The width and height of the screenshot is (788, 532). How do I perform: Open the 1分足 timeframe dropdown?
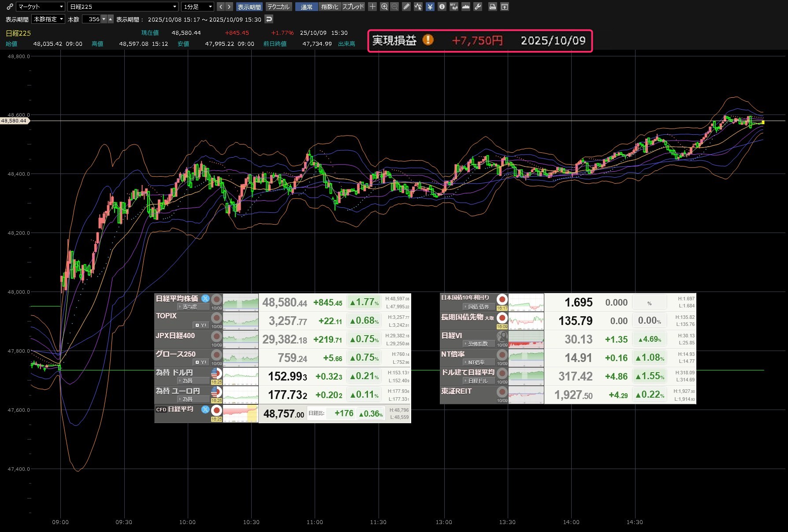[x=197, y=7]
